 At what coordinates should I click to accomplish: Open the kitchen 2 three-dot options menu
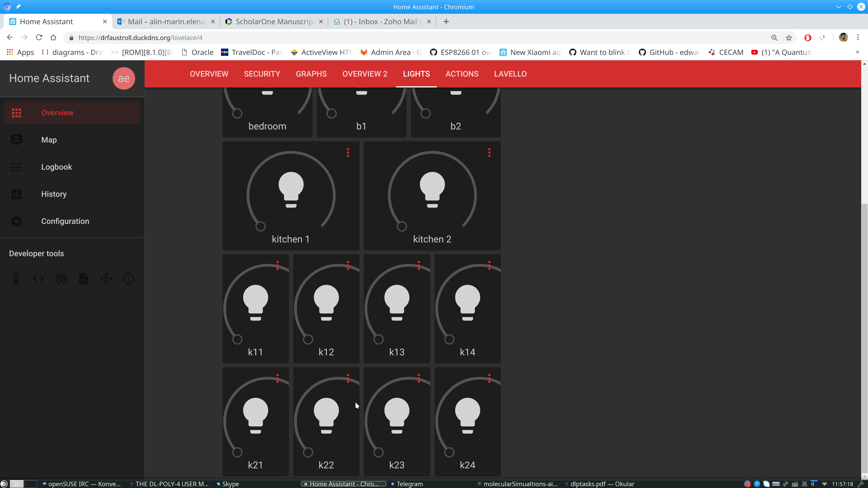pyautogui.click(x=489, y=152)
